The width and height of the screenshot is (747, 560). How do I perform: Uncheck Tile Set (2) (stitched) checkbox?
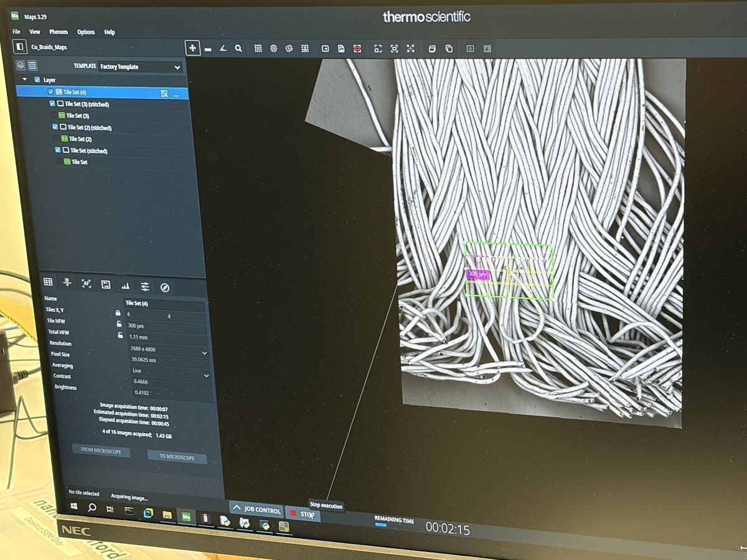(55, 127)
